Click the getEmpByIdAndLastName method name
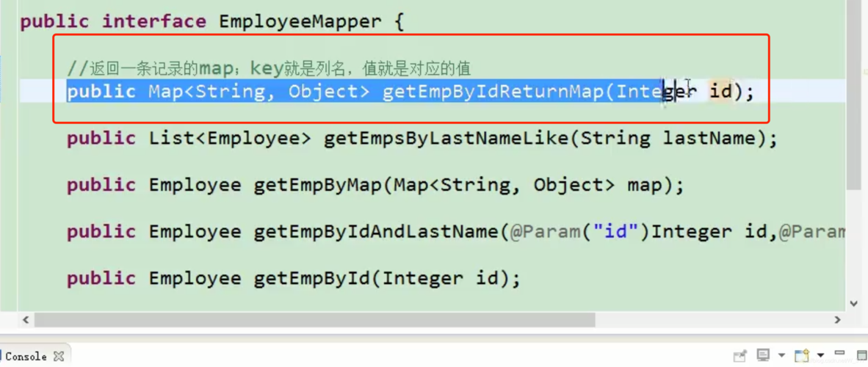The image size is (868, 367). click(x=376, y=232)
